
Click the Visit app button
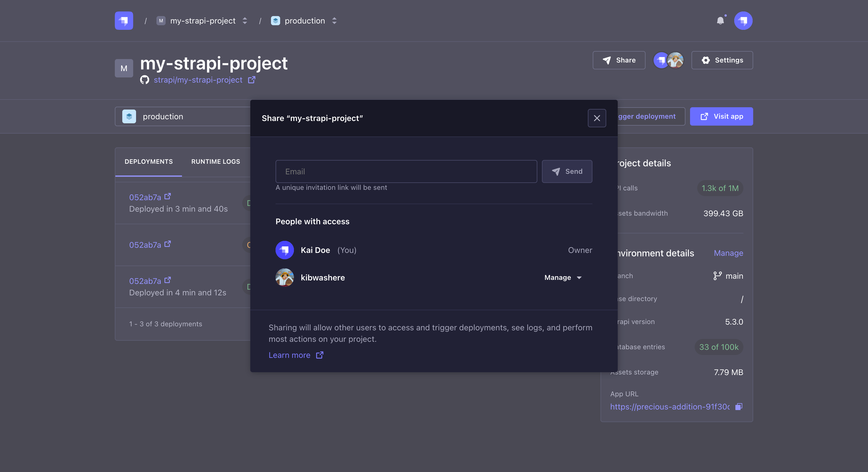point(721,116)
